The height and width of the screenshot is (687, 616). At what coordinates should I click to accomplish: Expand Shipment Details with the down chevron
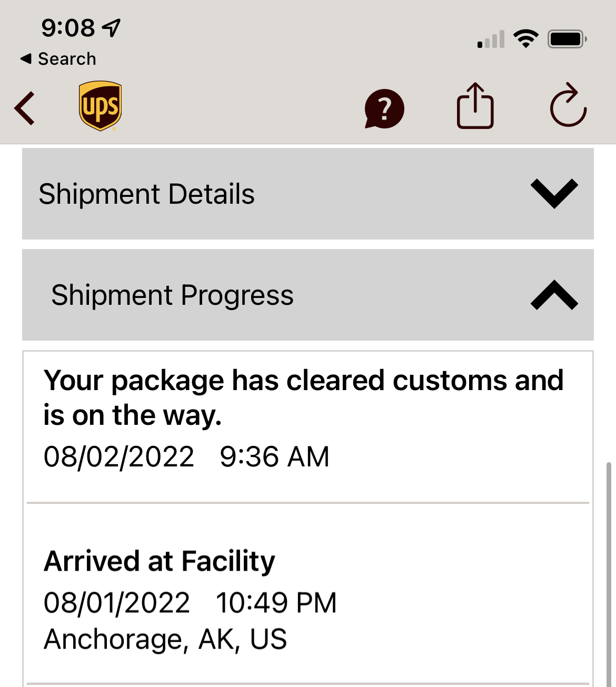[554, 194]
